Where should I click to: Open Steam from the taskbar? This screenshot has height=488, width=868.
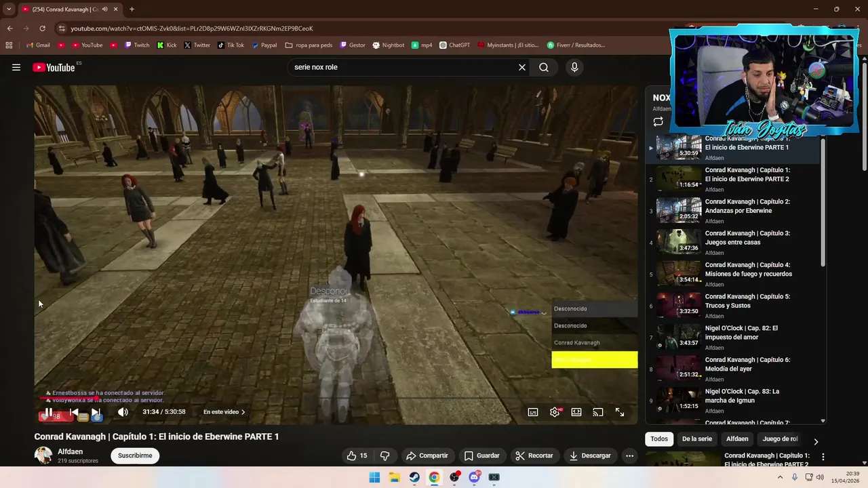(x=414, y=477)
